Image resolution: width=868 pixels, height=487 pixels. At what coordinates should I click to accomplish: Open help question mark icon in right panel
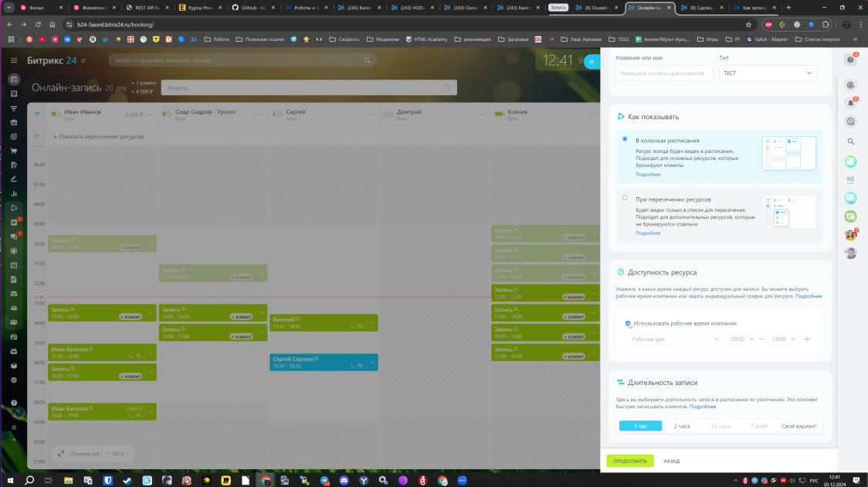coord(851,60)
